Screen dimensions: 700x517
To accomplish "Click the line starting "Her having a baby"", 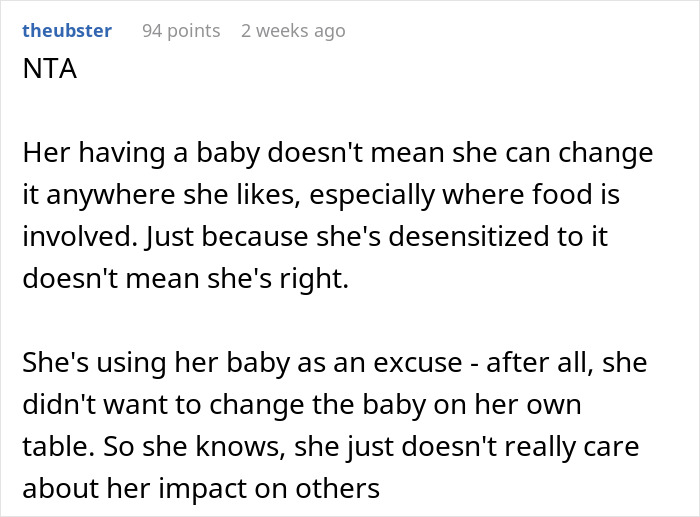I will pos(337,155).
